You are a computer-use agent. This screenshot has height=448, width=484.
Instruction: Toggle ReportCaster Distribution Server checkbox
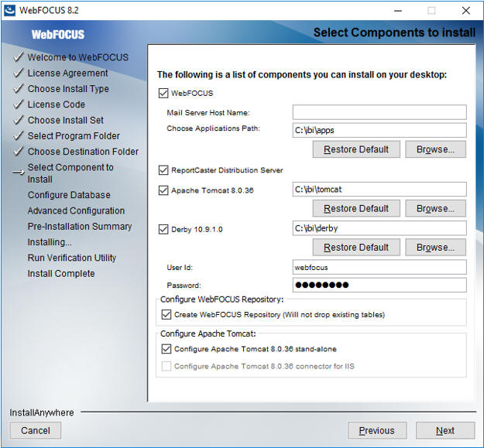[x=163, y=170]
